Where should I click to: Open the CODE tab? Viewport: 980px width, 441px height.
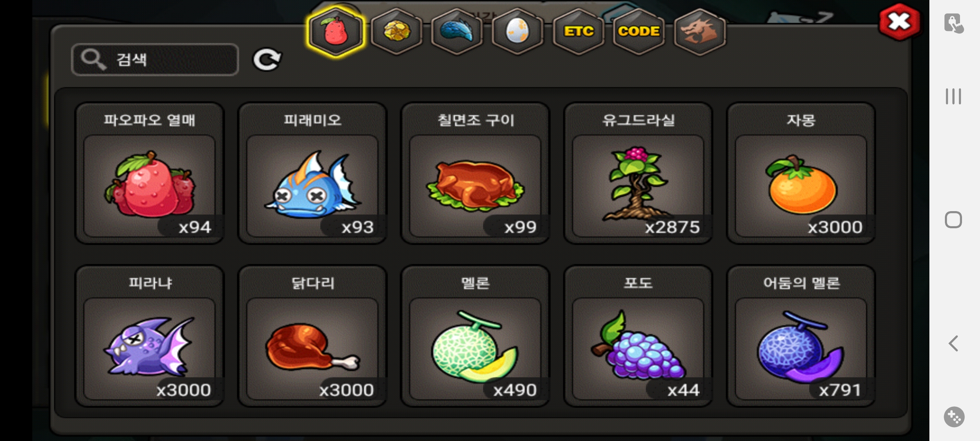639,31
